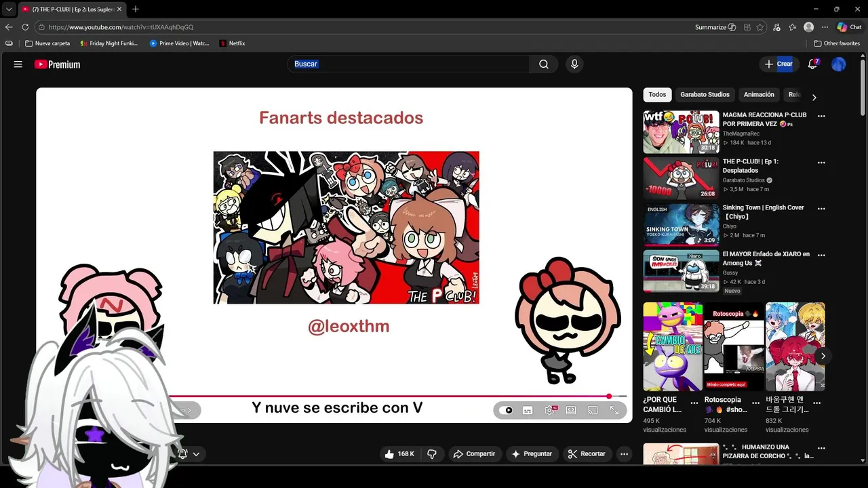Open El MAYOR Enfado de XIARO video
Viewport: 868px width, 488px height.
tap(681, 271)
